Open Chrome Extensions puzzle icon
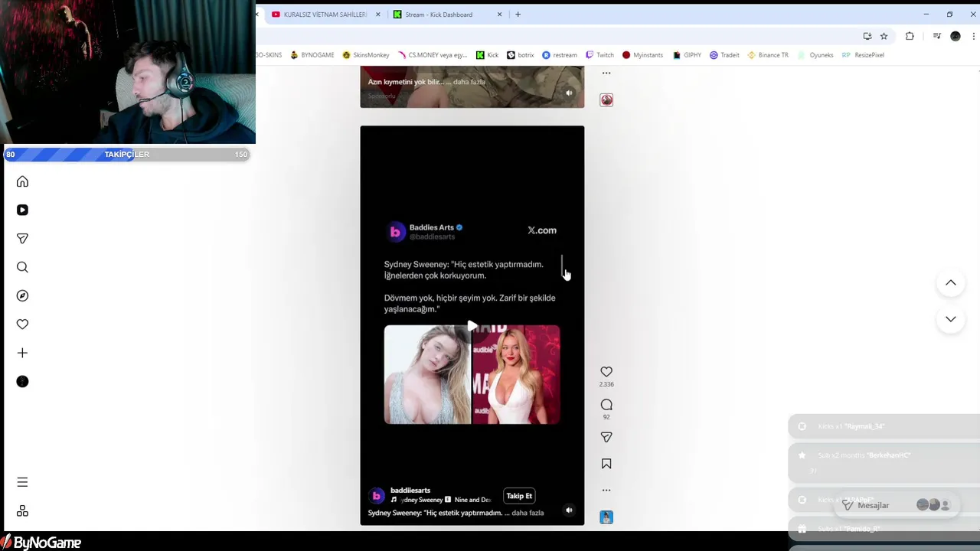 (910, 36)
